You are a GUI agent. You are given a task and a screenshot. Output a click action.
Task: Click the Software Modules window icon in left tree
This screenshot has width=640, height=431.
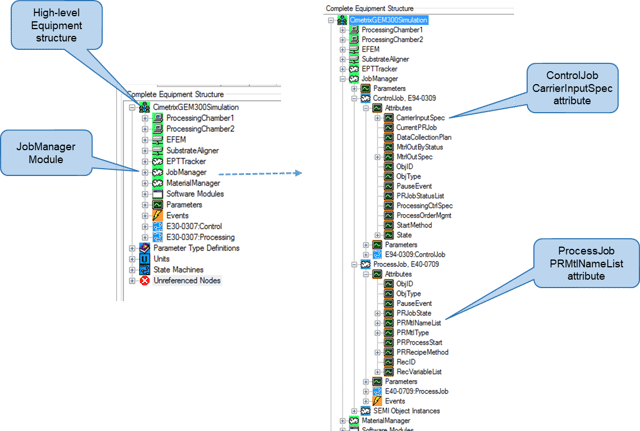point(158,194)
